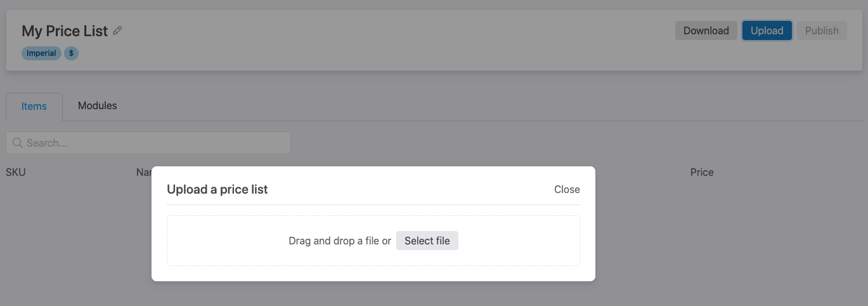Open the Modules tab
Screen dimensions: 868x306
click(x=98, y=106)
